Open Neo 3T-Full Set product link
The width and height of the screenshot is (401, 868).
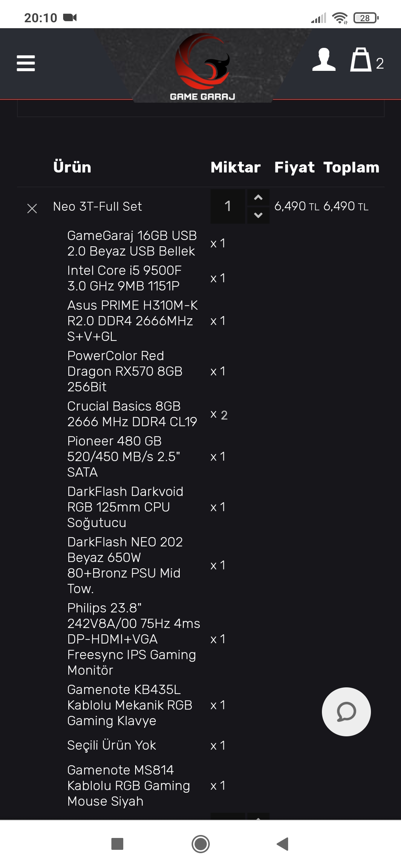(97, 206)
